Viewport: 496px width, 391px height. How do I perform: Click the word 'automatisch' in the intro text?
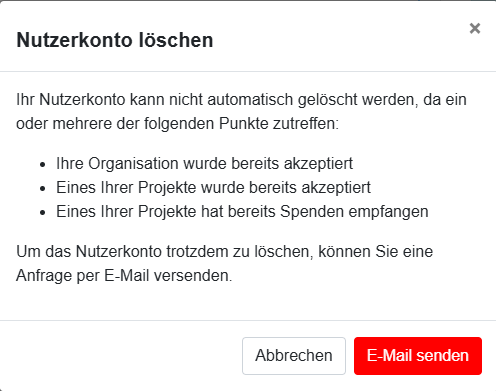(250, 99)
